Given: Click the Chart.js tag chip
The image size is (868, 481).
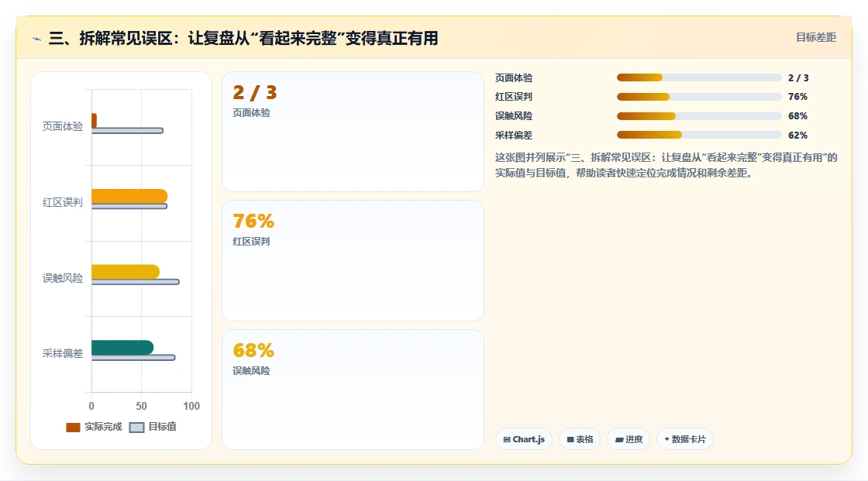Looking at the screenshot, I should point(524,439).
